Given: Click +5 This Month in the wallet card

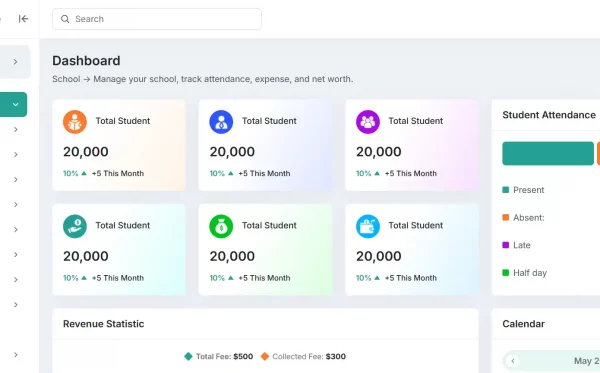Looking at the screenshot, I should [x=411, y=278].
